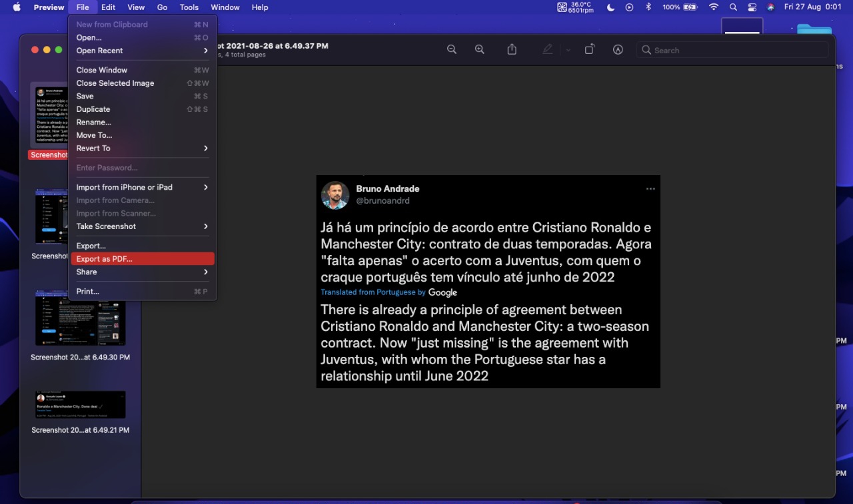Select the 6.49.30 PM screenshot thumbnail
Screen dimensions: 853x504
80,318
